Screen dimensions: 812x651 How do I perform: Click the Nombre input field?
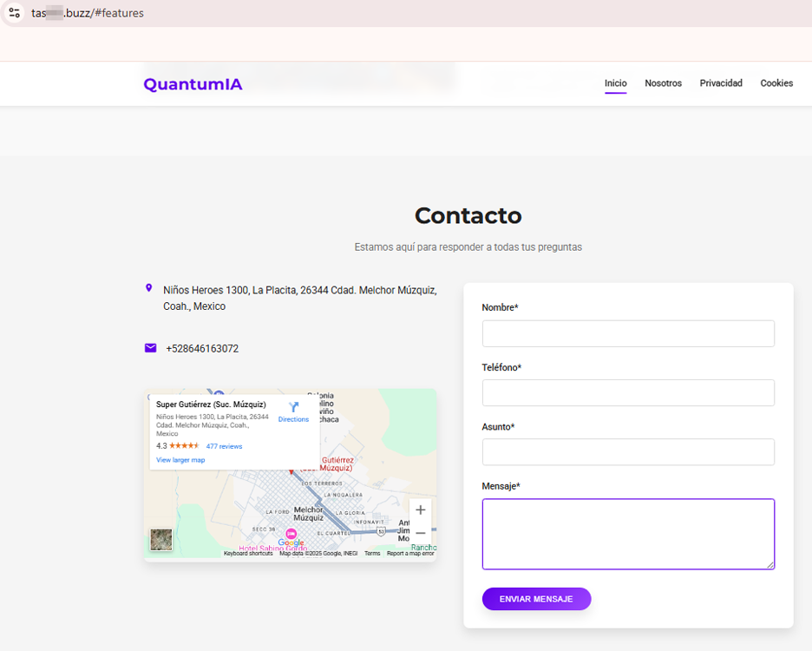coord(628,333)
